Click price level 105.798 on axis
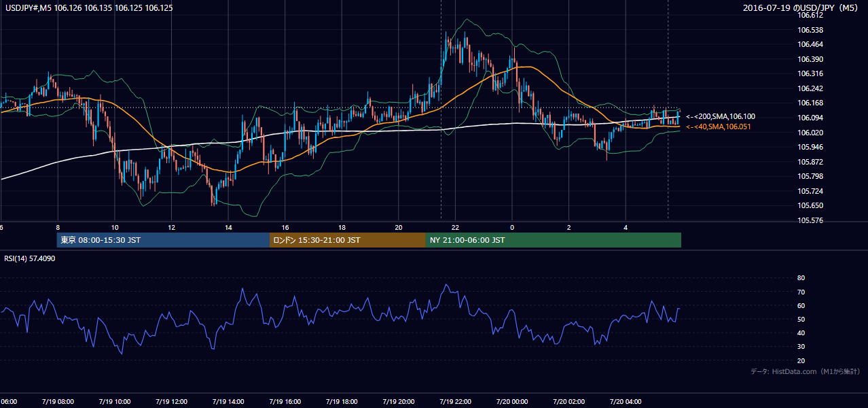 coord(810,176)
